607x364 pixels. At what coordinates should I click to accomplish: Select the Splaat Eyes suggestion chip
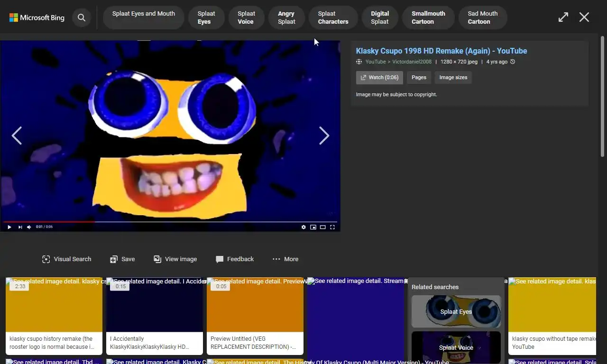click(206, 18)
